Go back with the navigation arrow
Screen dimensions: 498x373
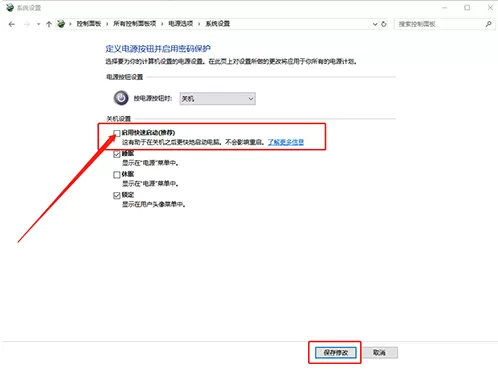click(12, 24)
